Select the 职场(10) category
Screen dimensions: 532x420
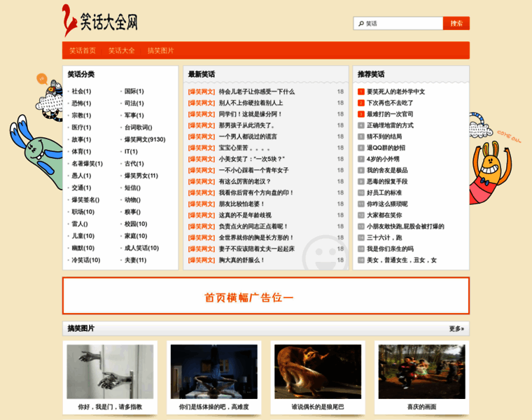(83, 211)
